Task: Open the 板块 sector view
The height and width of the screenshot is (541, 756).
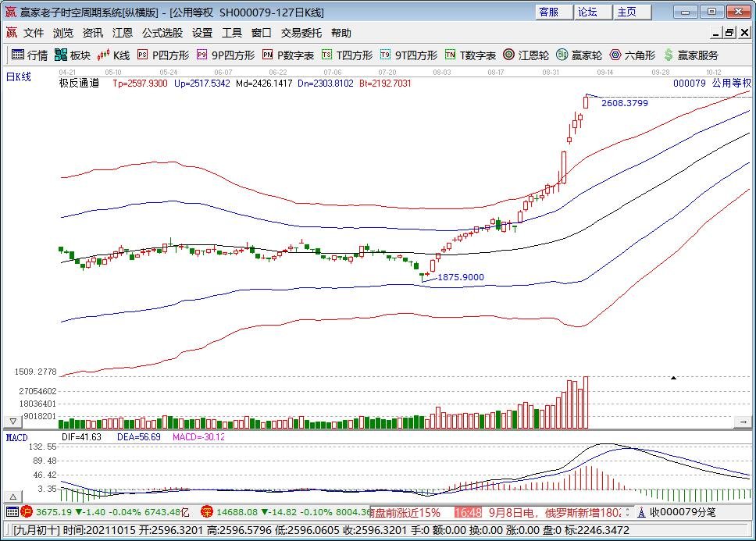Action: [73, 55]
